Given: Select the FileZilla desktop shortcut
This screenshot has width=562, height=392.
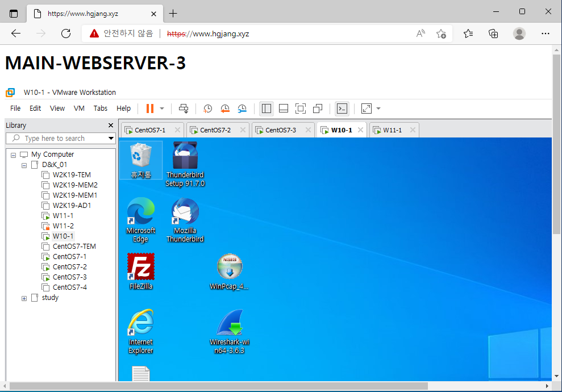Looking at the screenshot, I should (141, 271).
